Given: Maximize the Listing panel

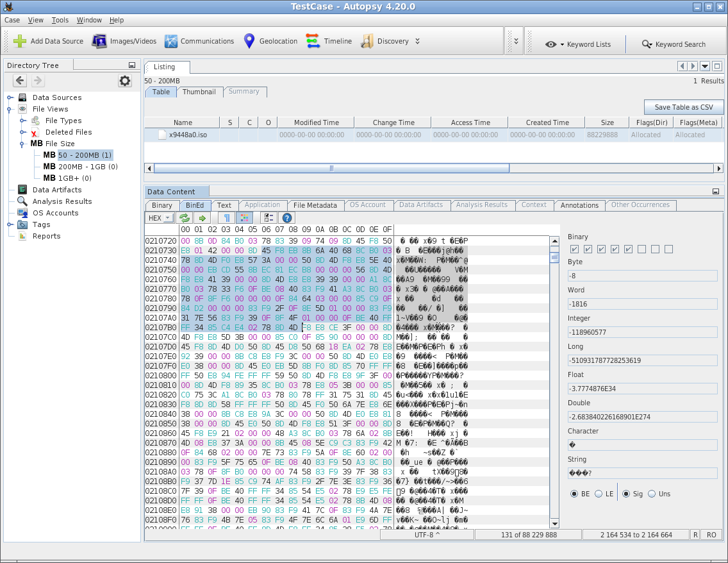Looking at the screenshot, I should 717,66.
